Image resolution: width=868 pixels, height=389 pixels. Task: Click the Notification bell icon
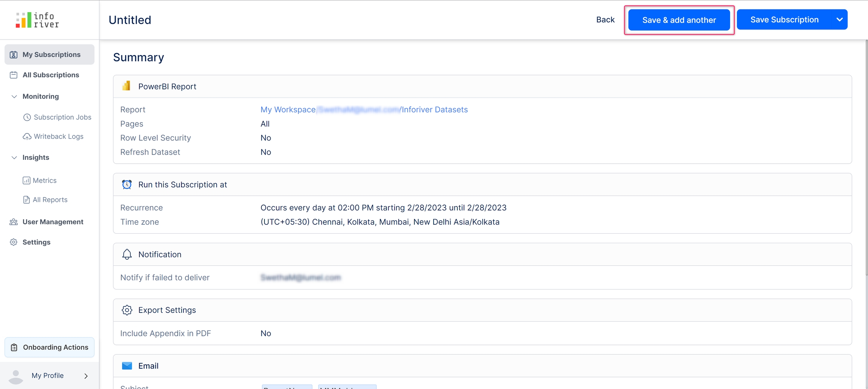[x=127, y=254]
